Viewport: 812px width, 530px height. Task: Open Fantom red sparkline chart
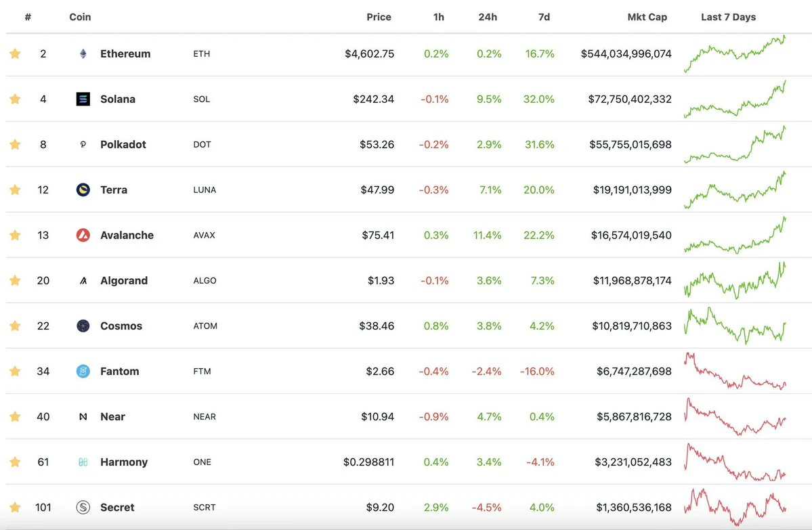[735, 371]
